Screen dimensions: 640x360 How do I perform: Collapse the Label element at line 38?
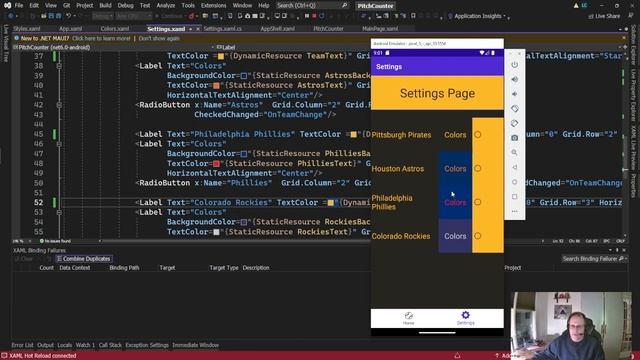click(x=59, y=66)
